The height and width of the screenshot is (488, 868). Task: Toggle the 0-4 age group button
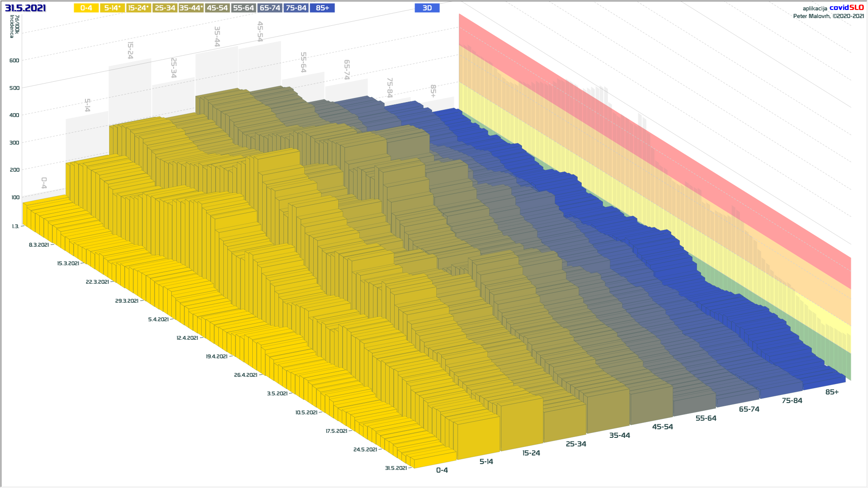(86, 8)
